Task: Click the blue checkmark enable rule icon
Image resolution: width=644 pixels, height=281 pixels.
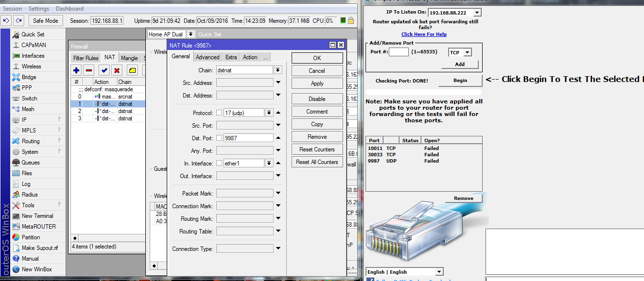Action: pyautogui.click(x=104, y=70)
